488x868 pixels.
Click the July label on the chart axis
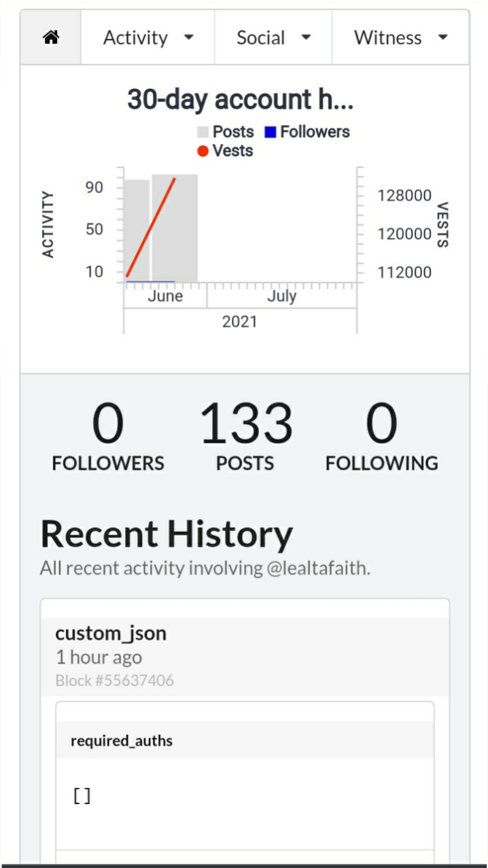(281, 297)
